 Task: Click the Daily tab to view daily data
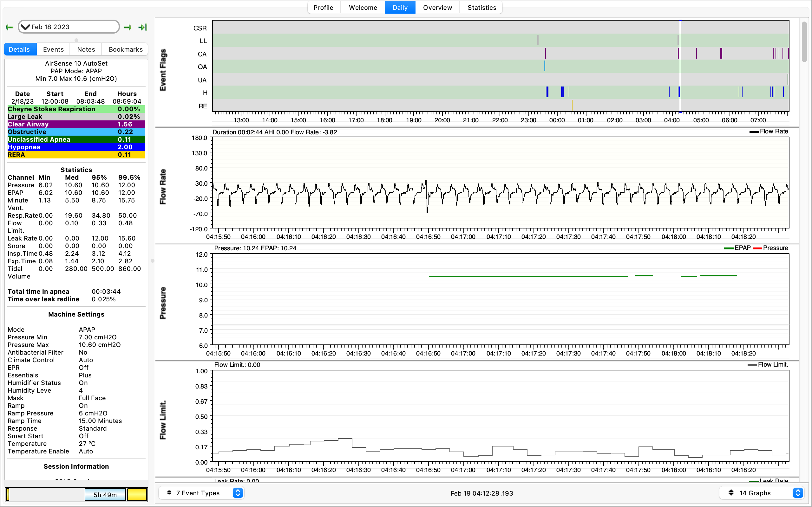399,8
